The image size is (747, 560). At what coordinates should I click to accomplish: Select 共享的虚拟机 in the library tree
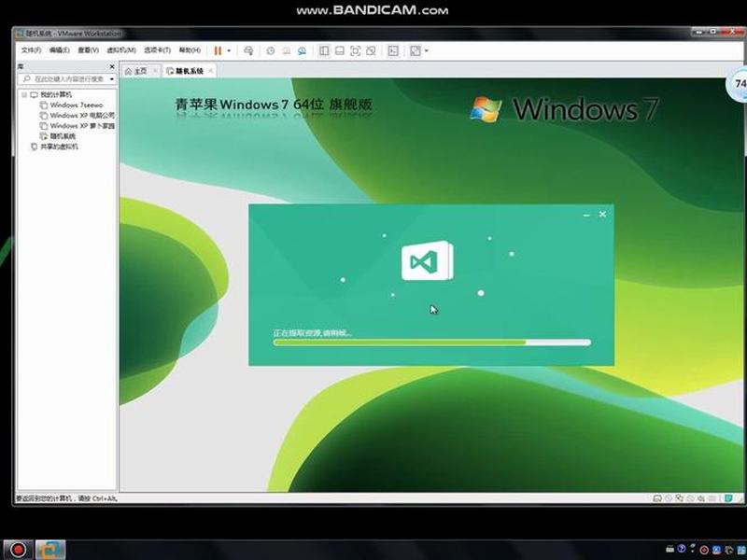(x=59, y=147)
